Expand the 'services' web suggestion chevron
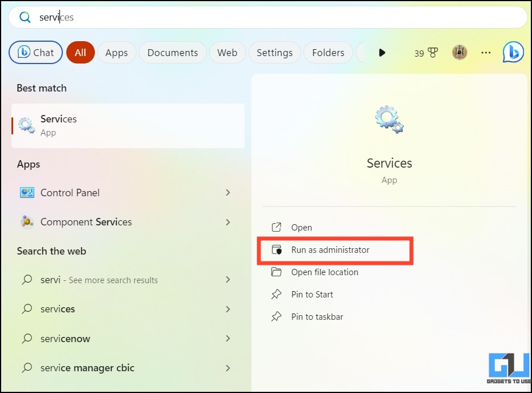The image size is (532, 393). 227,309
